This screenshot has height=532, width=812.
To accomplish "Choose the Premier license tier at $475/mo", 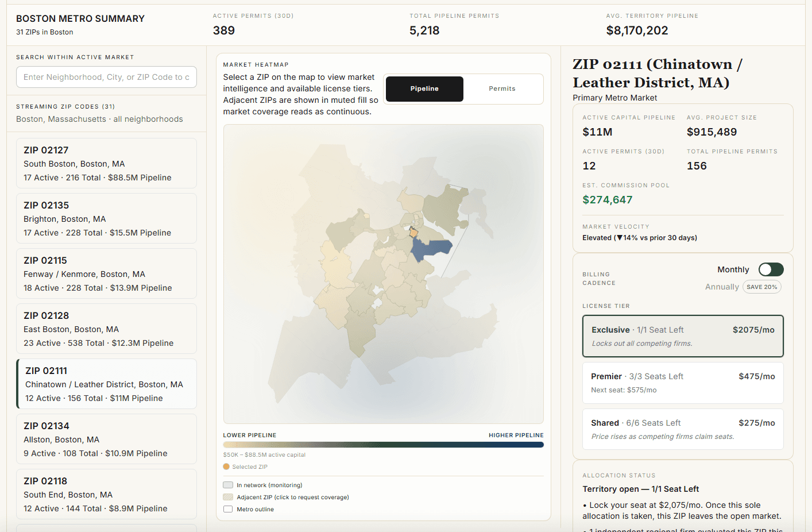I will point(683,383).
